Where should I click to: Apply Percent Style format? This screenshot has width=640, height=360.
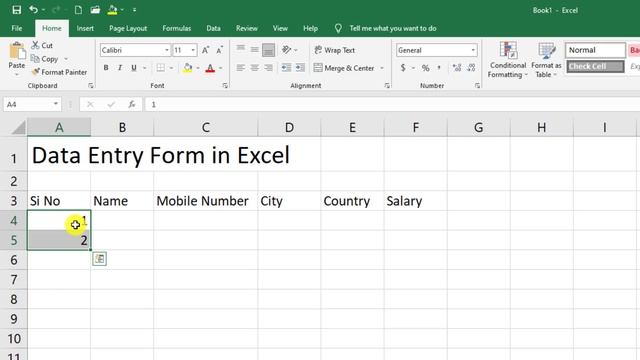(x=425, y=68)
